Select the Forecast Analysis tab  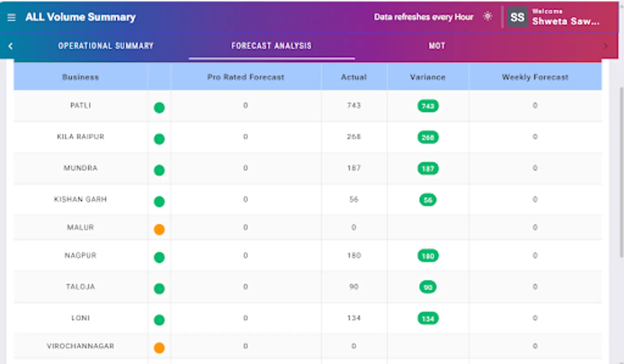coord(271,46)
